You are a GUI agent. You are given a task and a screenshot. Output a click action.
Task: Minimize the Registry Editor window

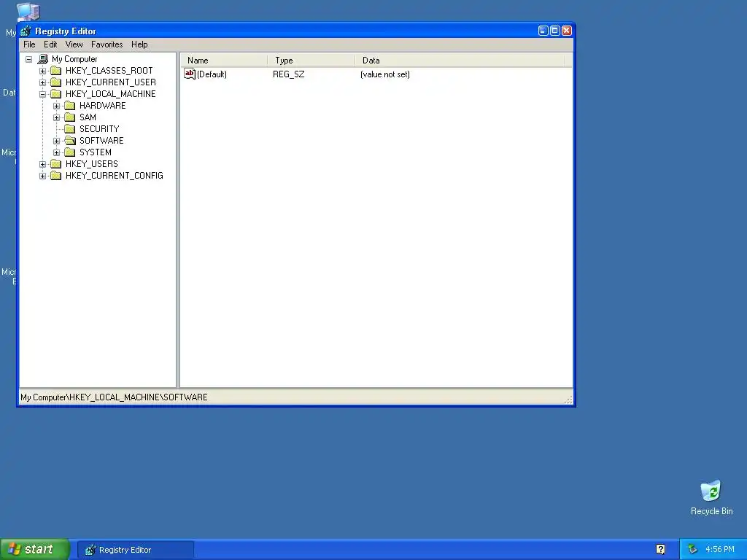tap(543, 31)
